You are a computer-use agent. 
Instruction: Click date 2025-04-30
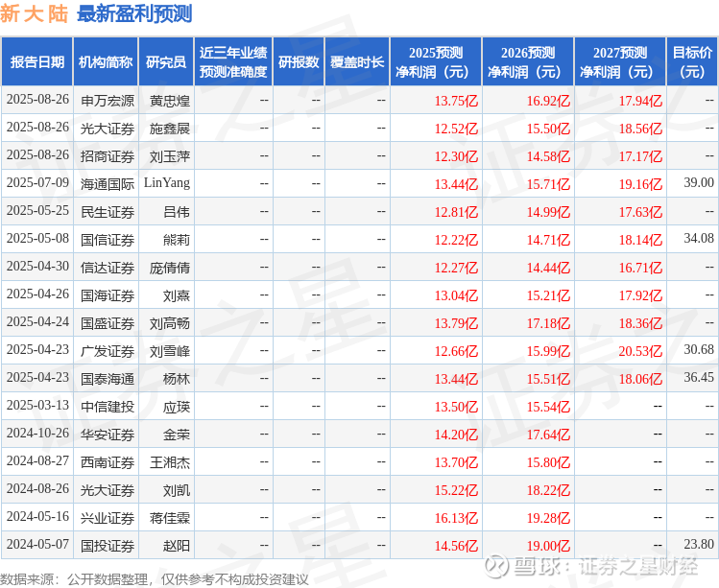[x=37, y=267]
